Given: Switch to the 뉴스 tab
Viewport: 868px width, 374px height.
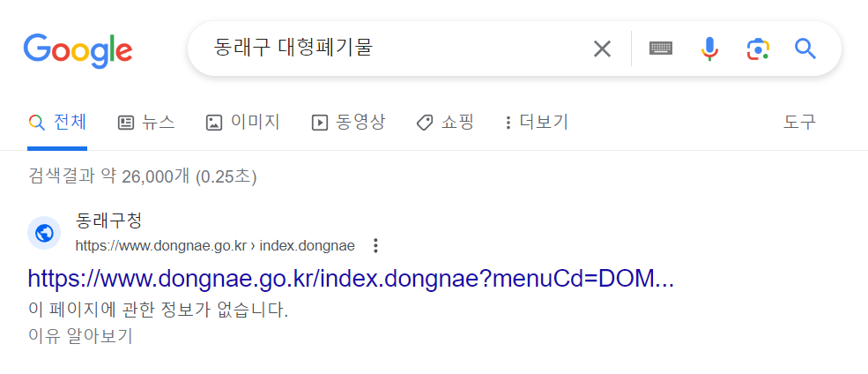Looking at the screenshot, I should (x=146, y=122).
